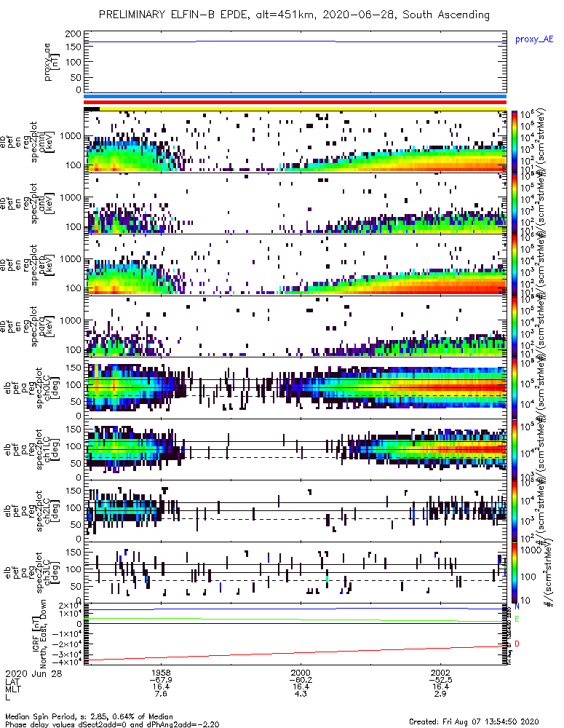The height and width of the screenshot is (728, 564).
Task: Click the solid red horizontal status bar
Action: point(295,102)
